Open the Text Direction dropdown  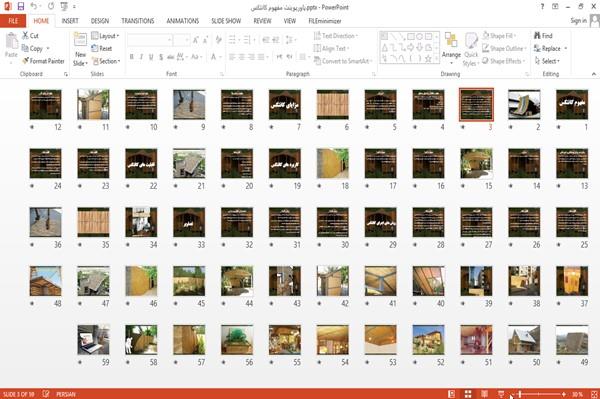pyautogui.click(x=336, y=36)
